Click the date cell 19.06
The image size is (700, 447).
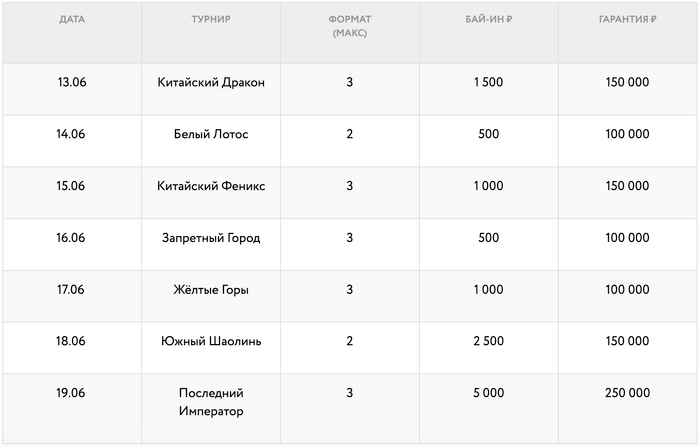click(71, 393)
